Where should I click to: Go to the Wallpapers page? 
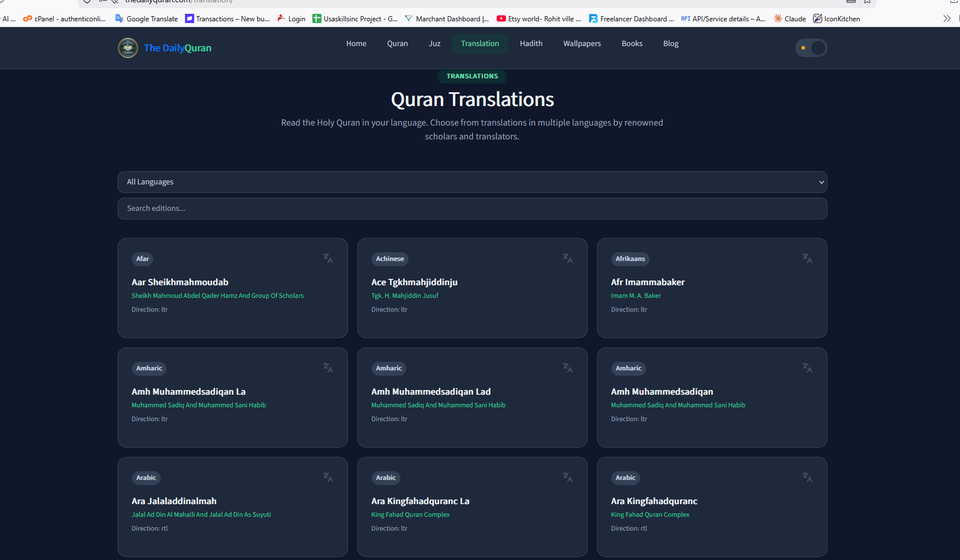click(x=582, y=44)
